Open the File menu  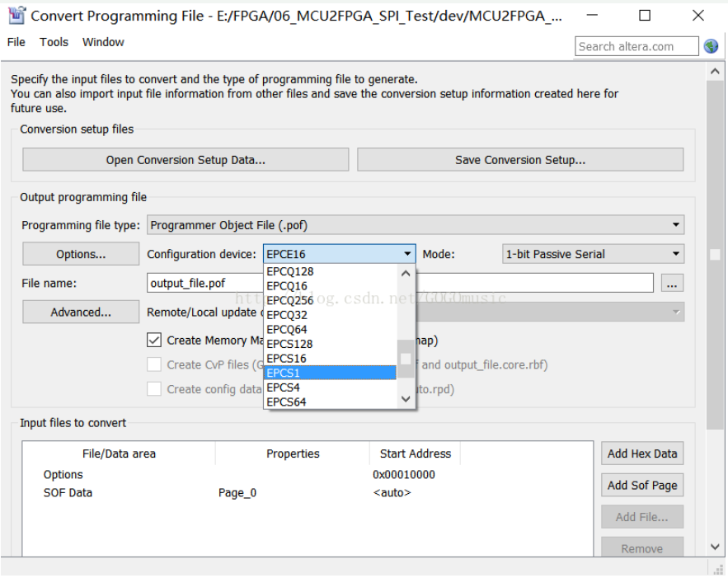coord(16,42)
